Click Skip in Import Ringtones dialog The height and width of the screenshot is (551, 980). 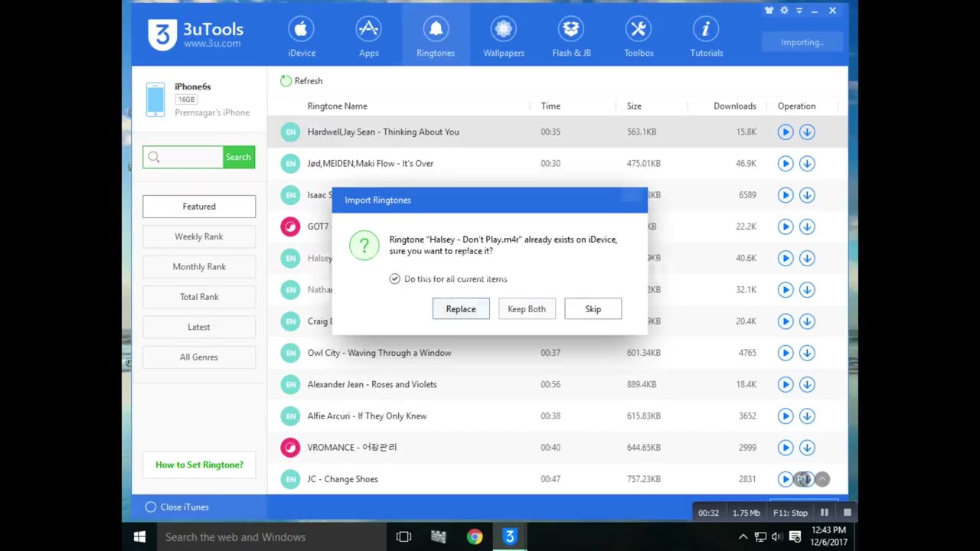(x=593, y=309)
